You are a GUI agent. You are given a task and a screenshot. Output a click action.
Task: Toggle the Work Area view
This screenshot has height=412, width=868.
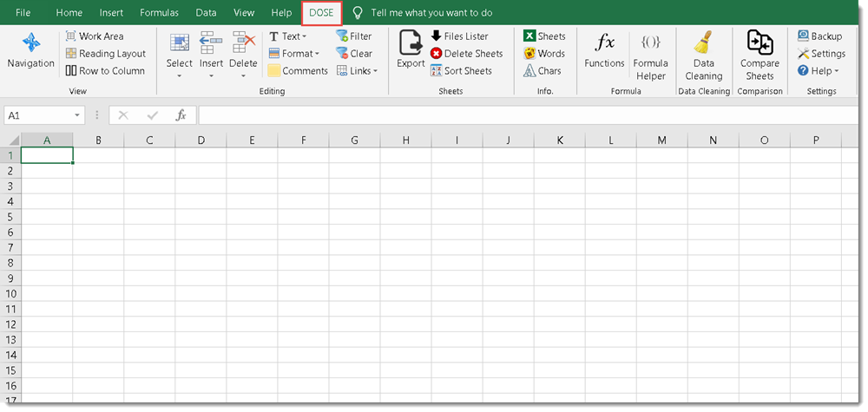95,36
